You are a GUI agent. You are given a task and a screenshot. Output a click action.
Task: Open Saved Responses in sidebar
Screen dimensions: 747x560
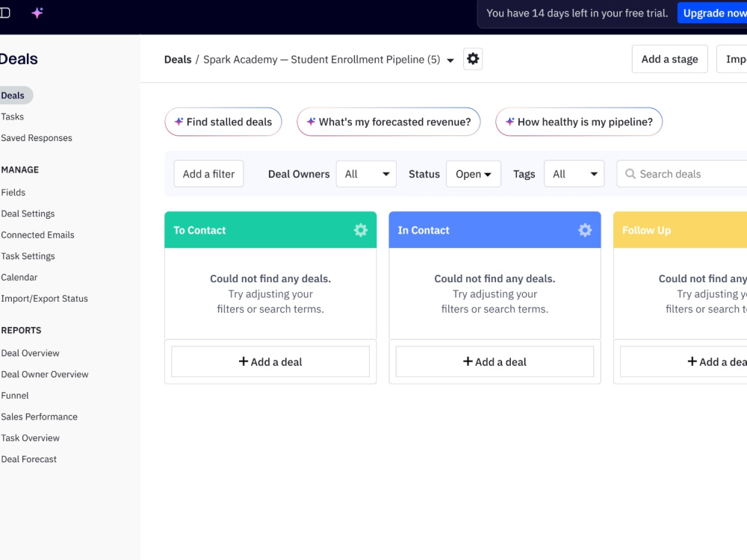coord(37,138)
